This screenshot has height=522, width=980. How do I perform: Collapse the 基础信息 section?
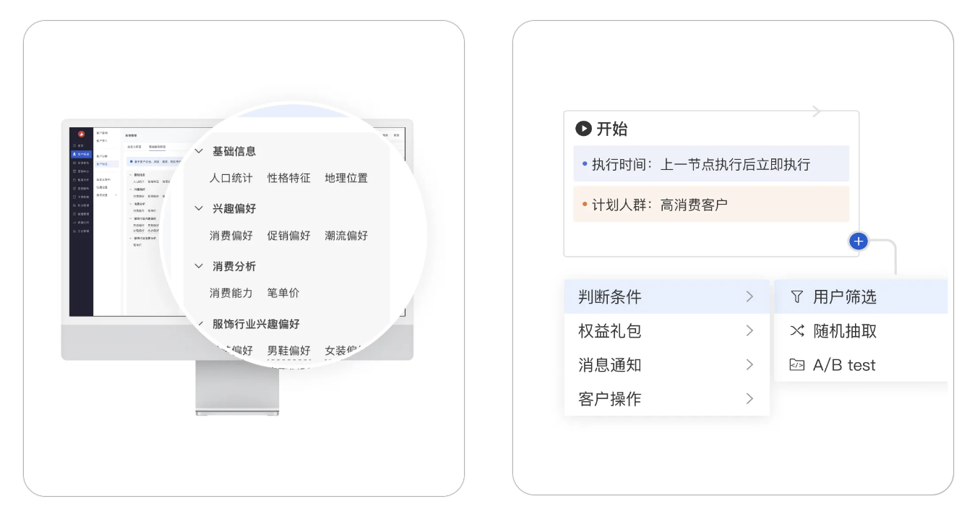click(x=199, y=152)
